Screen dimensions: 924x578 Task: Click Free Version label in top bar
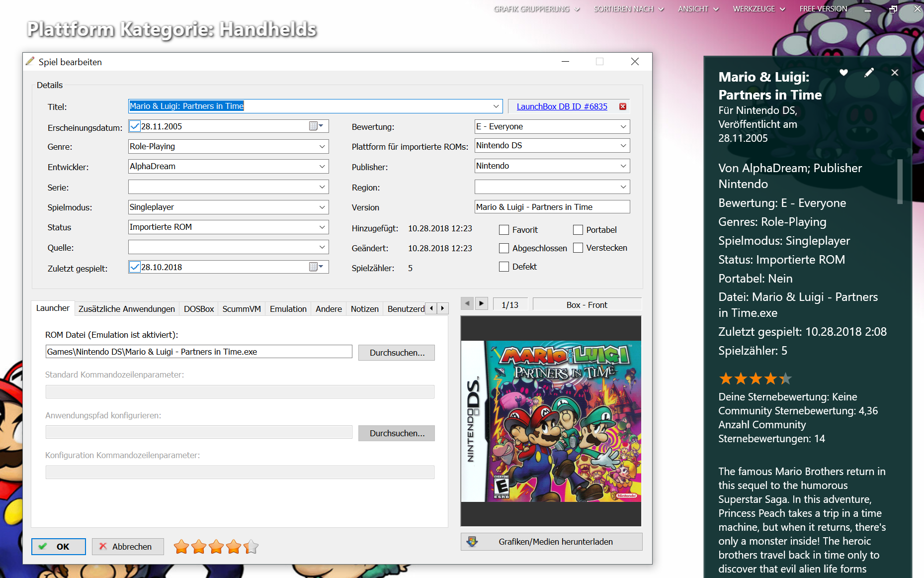pyautogui.click(x=823, y=9)
